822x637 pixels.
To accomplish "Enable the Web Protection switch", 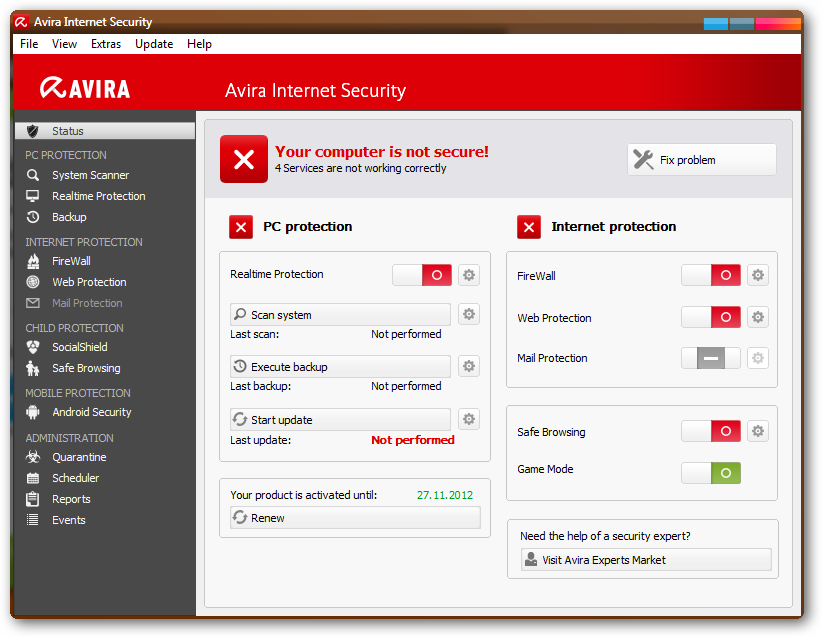I will pyautogui.click(x=711, y=317).
